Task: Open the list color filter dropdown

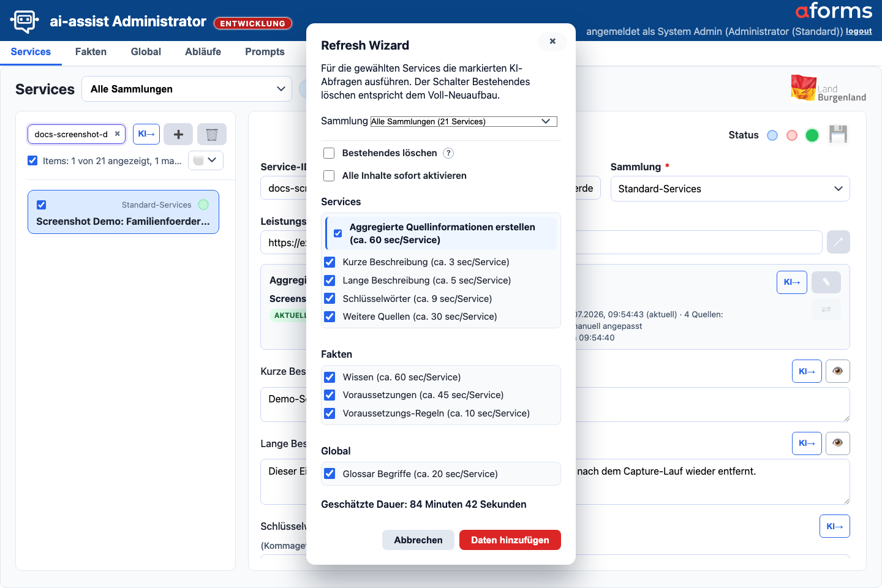Action: pos(206,160)
